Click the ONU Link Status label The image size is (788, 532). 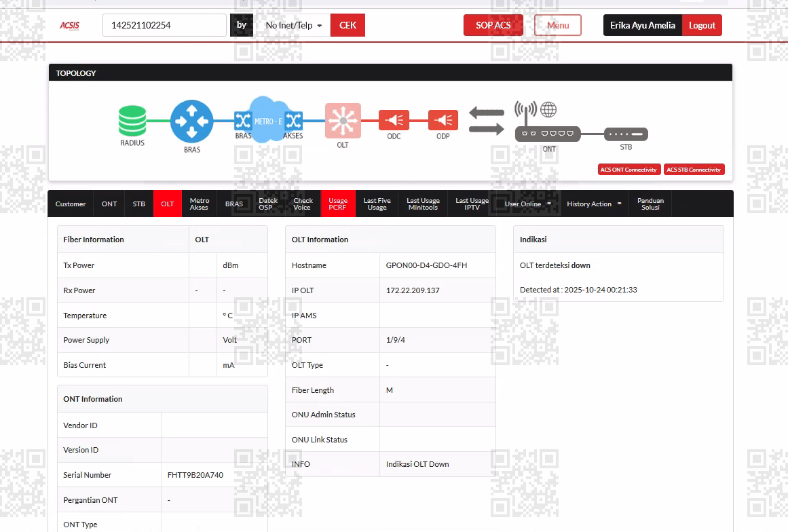pos(319,440)
